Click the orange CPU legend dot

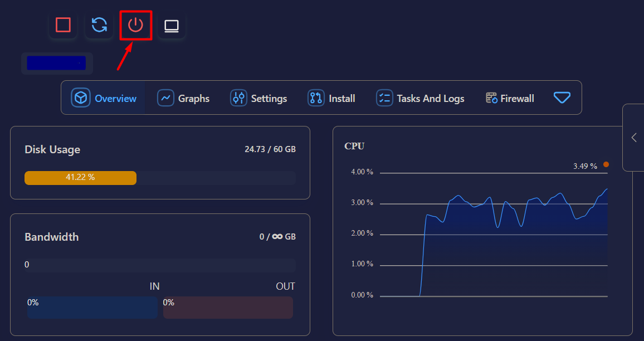[x=606, y=164]
